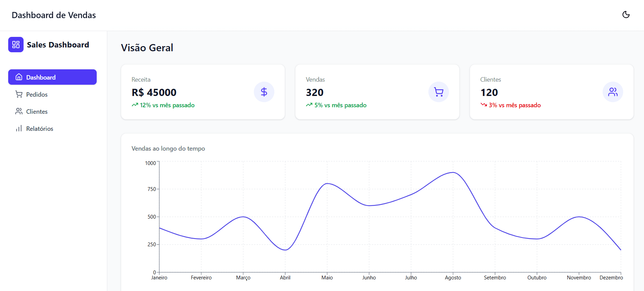
Task: Click the Dashboard de Vendas header title
Action: click(x=54, y=15)
